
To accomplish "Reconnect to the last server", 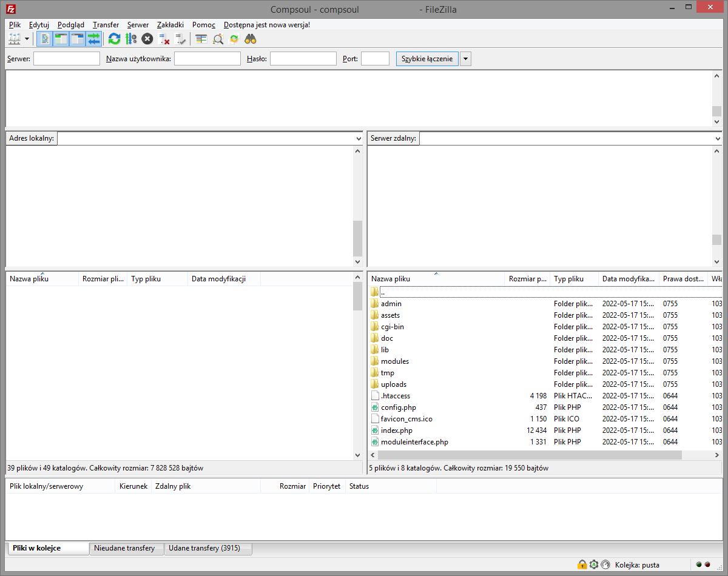I will tap(180, 38).
